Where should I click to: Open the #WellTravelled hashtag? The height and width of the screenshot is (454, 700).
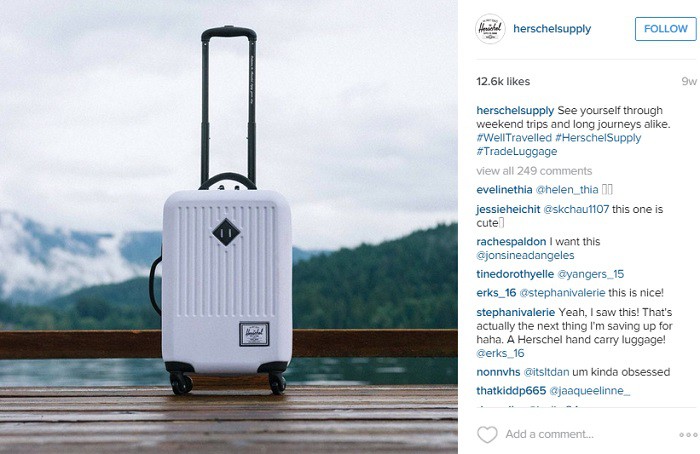click(x=514, y=137)
